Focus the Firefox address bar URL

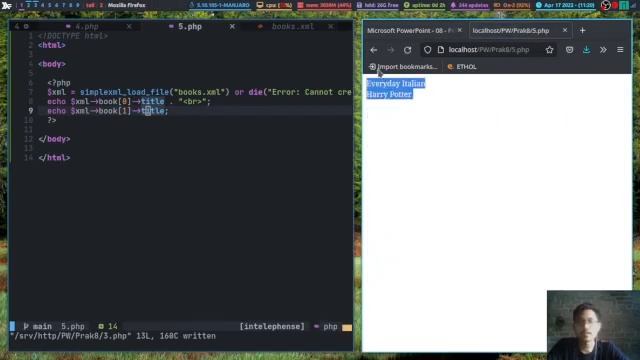point(489,50)
